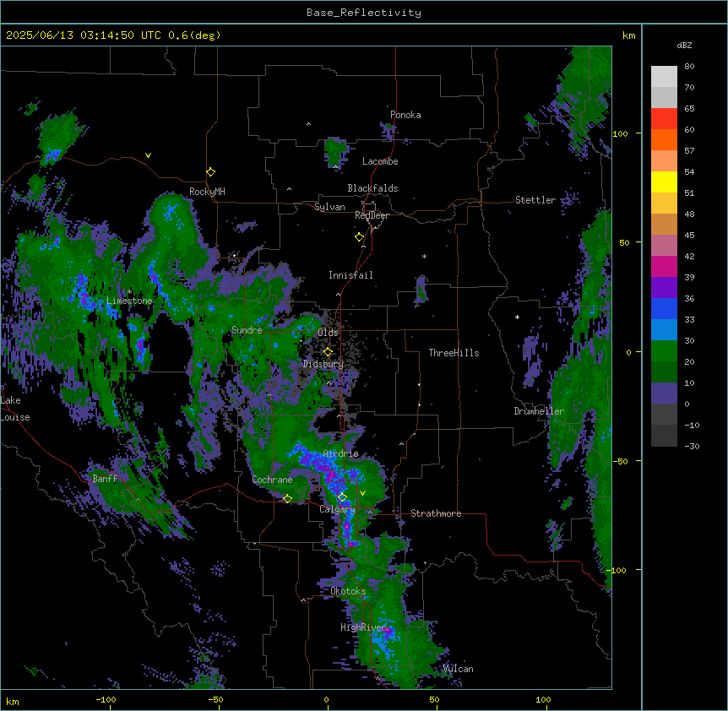The image size is (728, 711).
Task: Select the blue 33-36 dBZ legend swatch
Action: 664,309
